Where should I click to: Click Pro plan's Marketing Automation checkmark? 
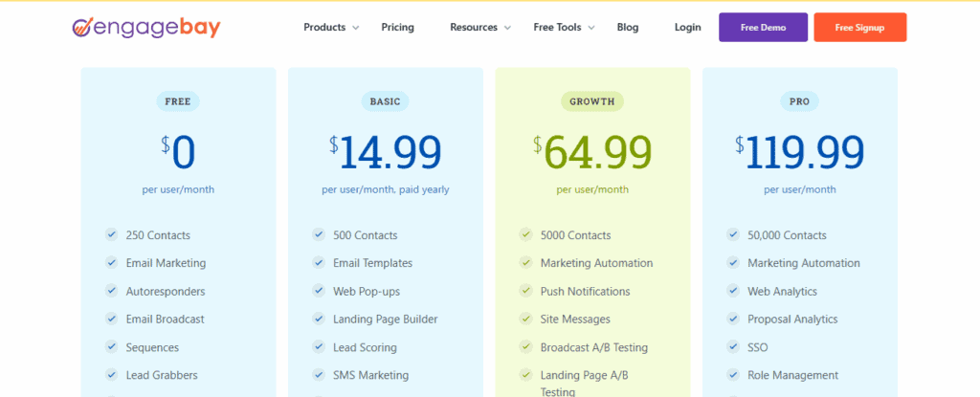pos(733,262)
